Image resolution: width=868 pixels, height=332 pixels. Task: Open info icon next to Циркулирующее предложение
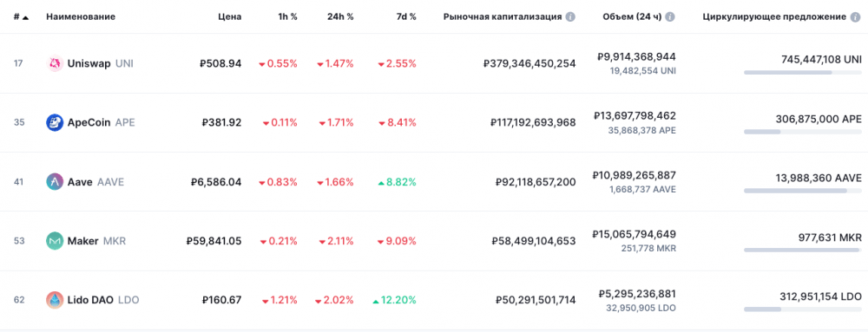pyautogui.click(x=857, y=16)
